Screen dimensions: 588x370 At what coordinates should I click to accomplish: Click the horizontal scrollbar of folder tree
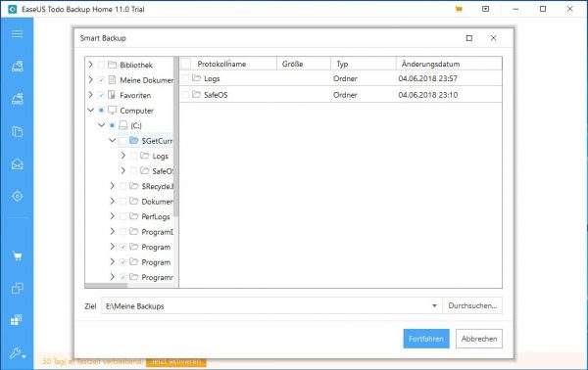pos(106,286)
